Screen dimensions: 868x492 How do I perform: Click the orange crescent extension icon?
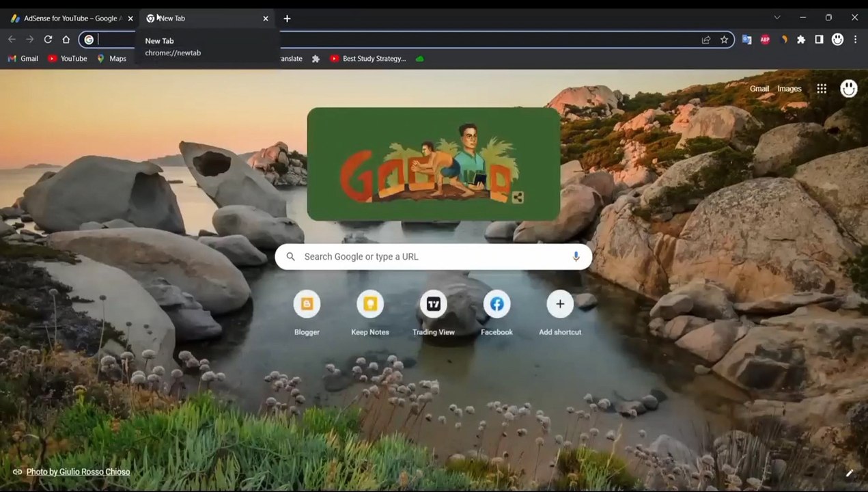pyautogui.click(x=783, y=40)
